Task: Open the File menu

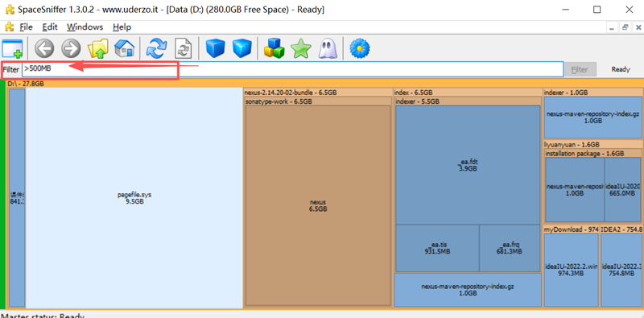Action: 27,27
